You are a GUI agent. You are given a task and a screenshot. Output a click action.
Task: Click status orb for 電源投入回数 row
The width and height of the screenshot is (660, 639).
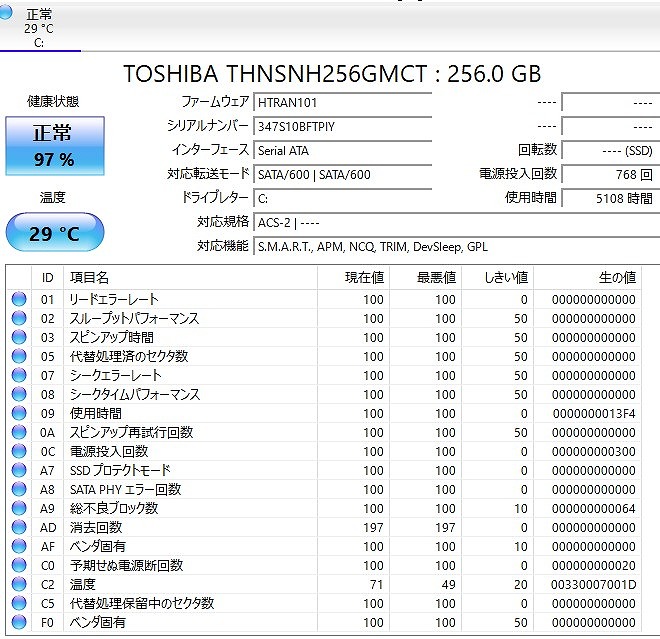19,451
